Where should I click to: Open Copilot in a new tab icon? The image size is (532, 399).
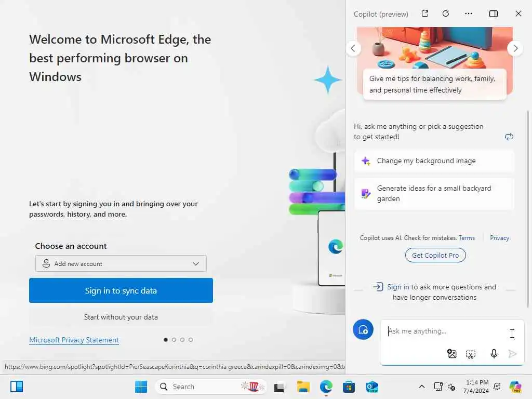(425, 14)
